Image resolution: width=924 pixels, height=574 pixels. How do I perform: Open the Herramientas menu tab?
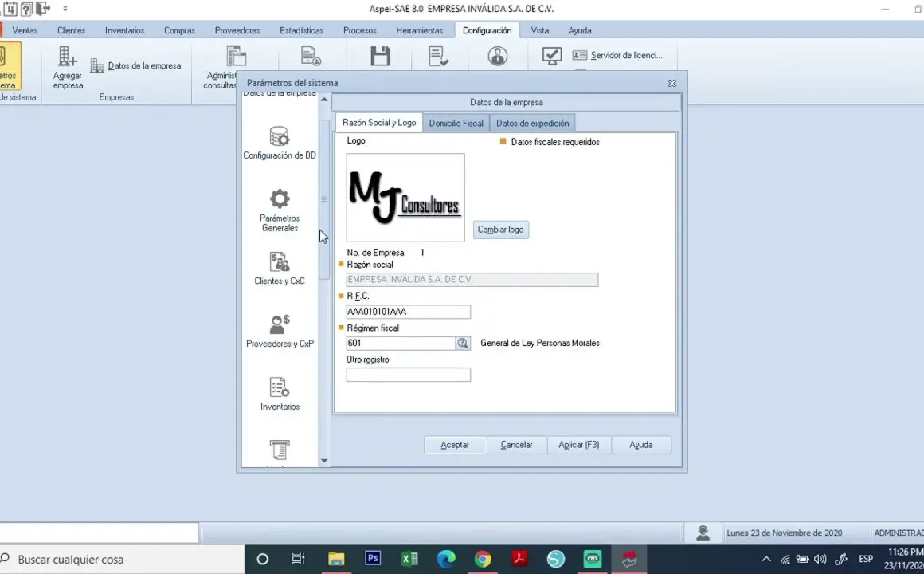point(419,30)
